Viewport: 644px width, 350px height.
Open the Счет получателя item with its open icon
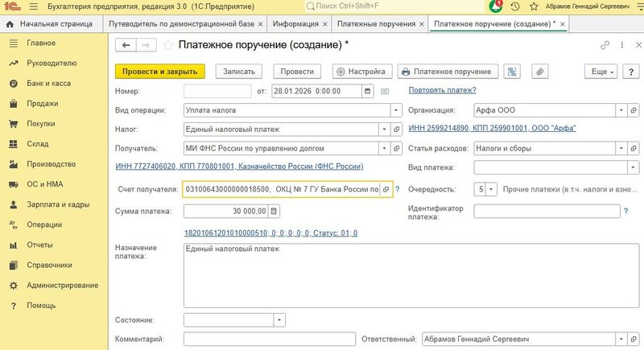pos(386,189)
